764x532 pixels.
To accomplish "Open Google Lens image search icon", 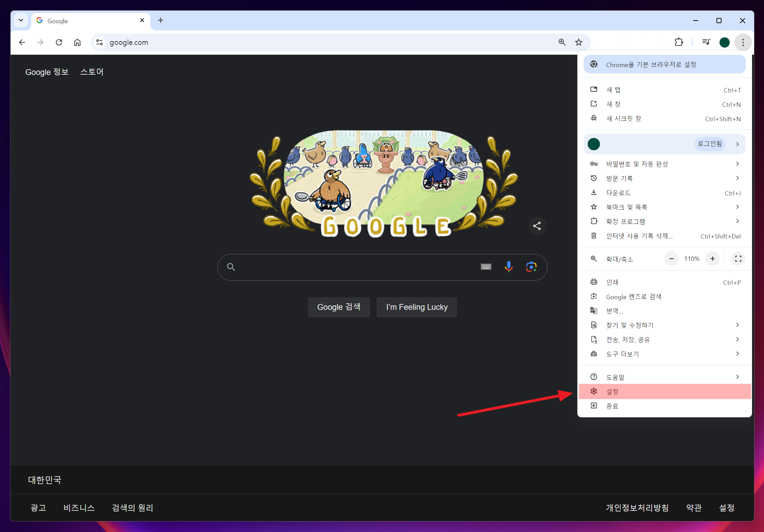I will pyautogui.click(x=531, y=267).
